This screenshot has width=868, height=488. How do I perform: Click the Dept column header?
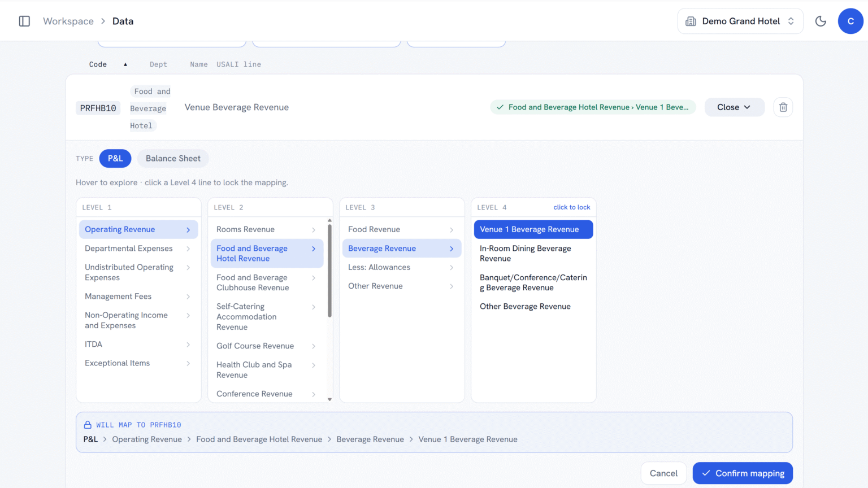pos(158,64)
